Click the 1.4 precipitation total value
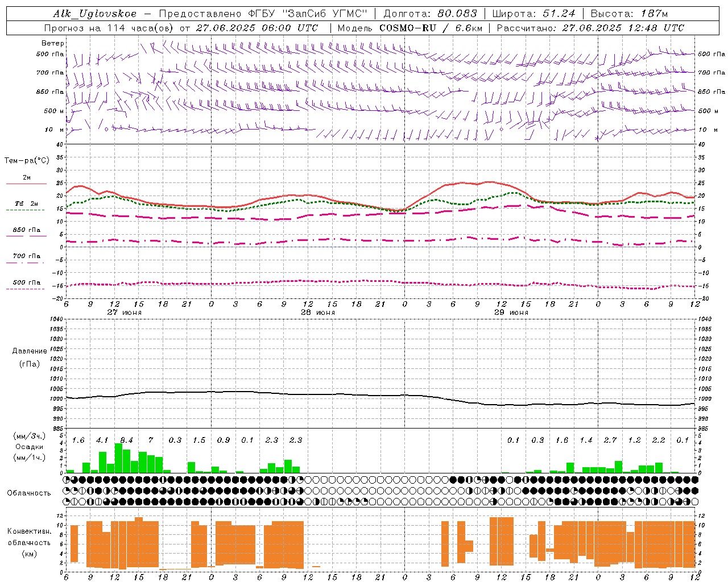 (x=586, y=440)
